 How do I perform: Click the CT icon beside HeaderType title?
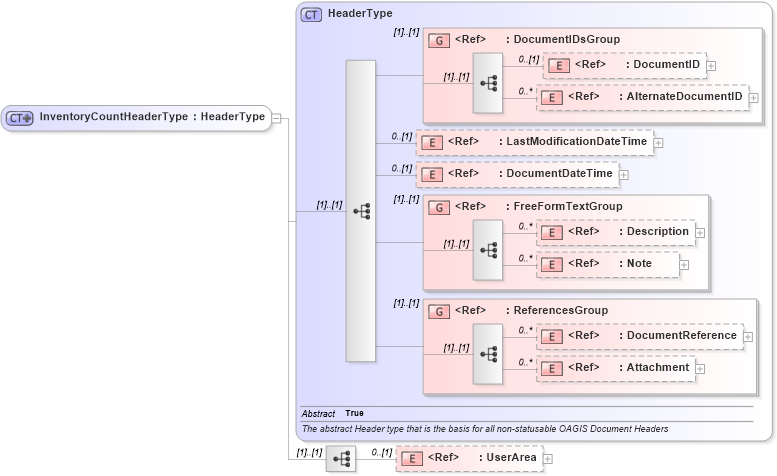311,14
